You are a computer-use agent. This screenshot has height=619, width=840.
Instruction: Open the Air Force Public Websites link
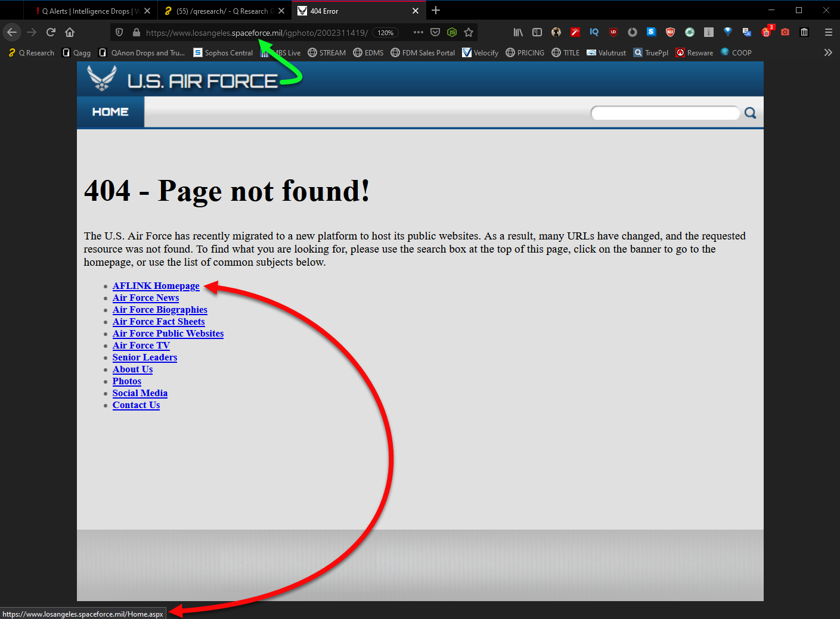[x=168, y=334]
